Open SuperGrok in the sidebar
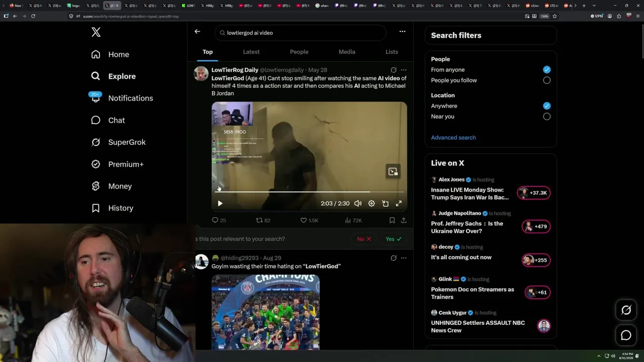This screenshot has width=644, height=362. point(118,142)
